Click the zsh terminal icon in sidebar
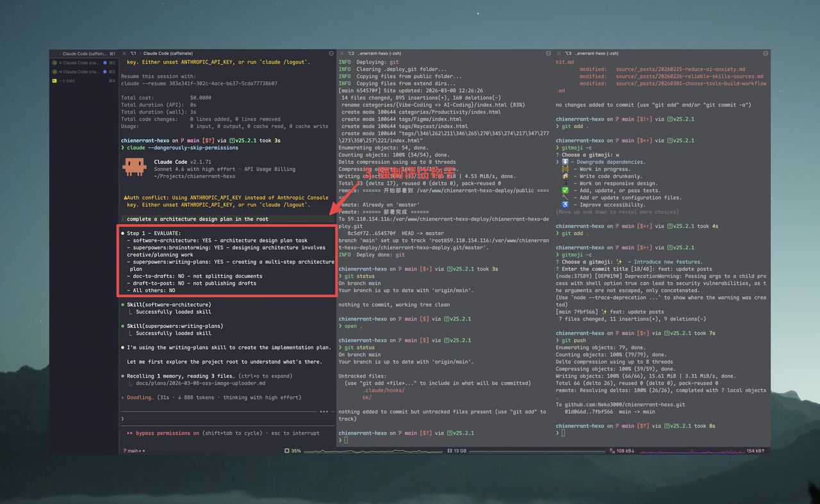820x504 pixels. point(54,81)
